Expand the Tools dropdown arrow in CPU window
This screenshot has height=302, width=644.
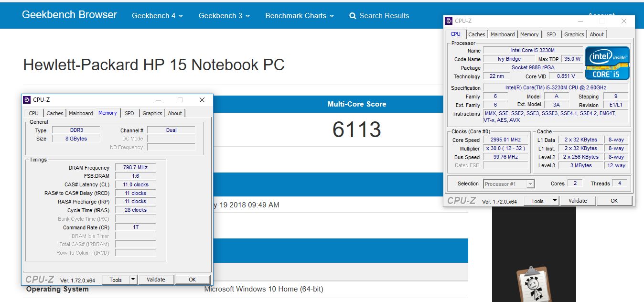pos(555,201)
